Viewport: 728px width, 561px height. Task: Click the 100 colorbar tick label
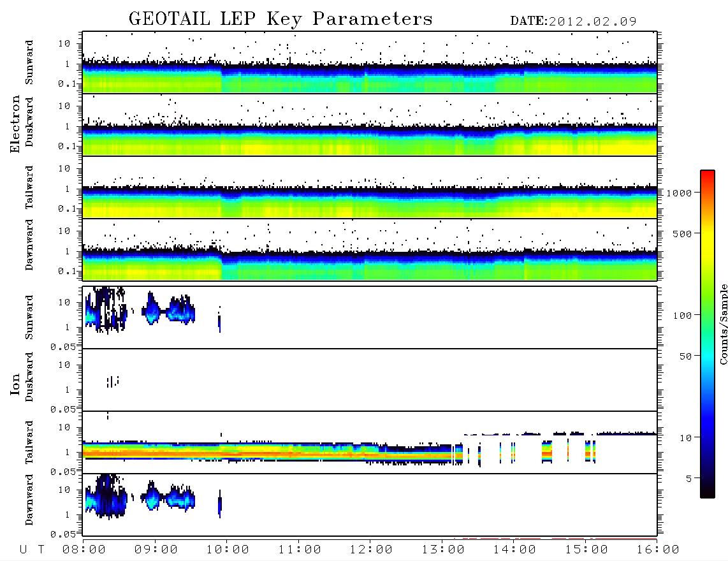coord(683,316)
